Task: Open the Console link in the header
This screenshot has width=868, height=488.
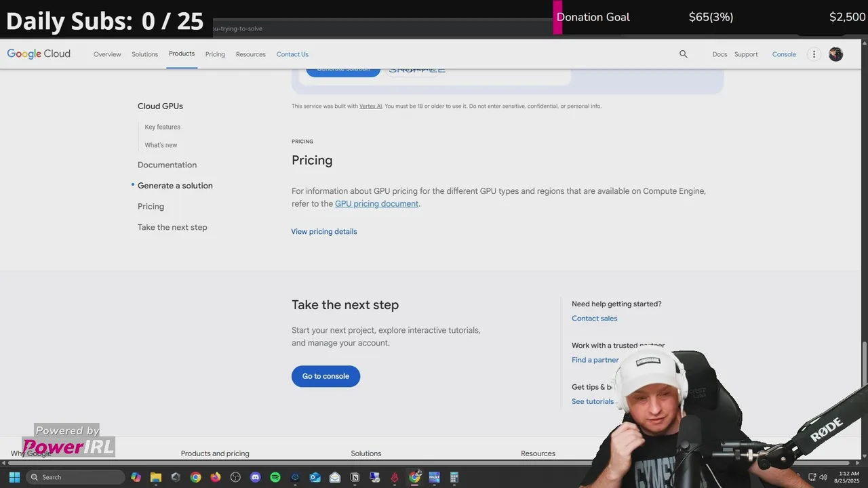Action: coord(784,54)
